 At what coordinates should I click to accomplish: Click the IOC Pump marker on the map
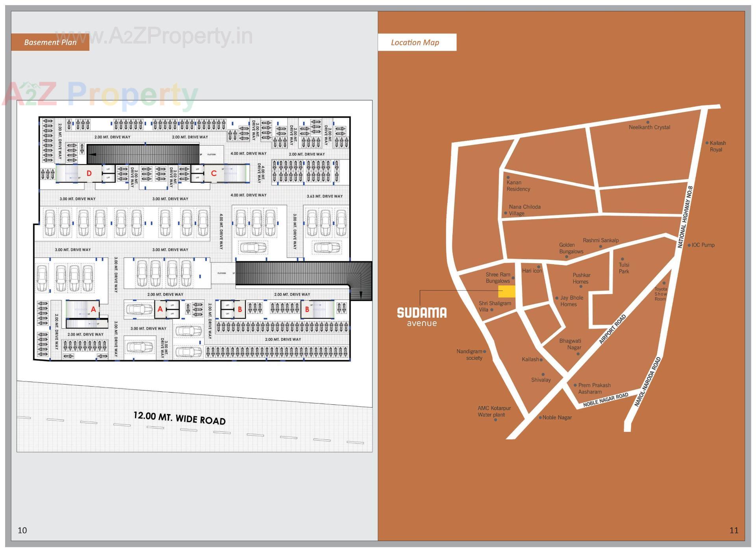[689, 245]
